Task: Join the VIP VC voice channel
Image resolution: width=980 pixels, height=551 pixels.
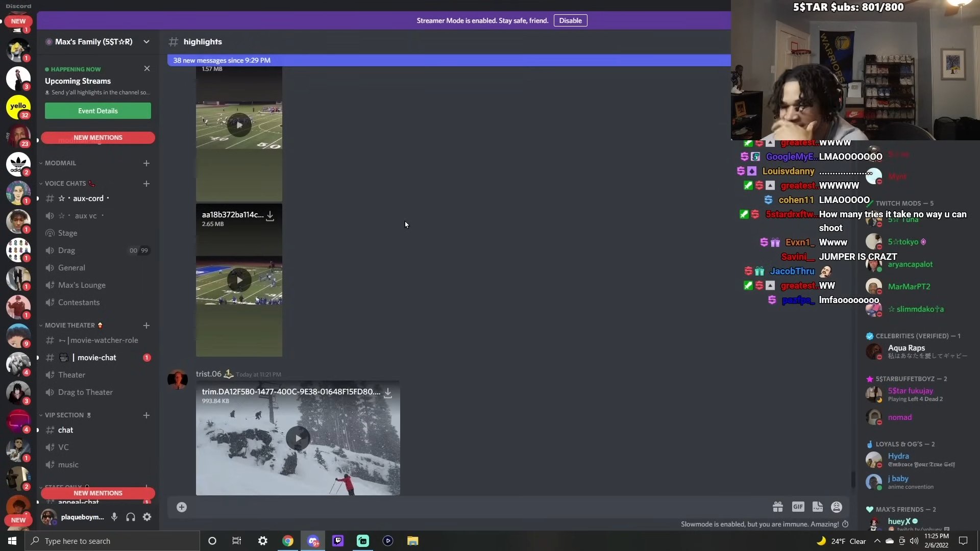Action: [x=98, y=447]
